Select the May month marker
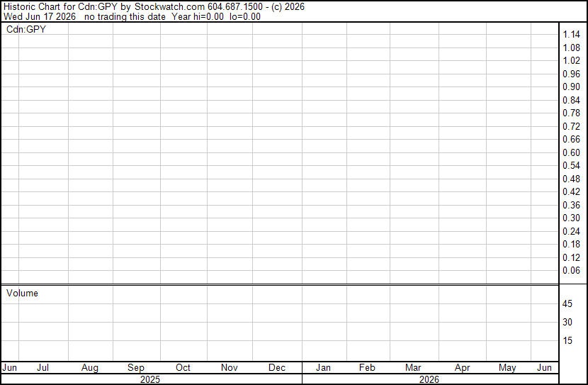588x385 pixels. tap(507, 368)
